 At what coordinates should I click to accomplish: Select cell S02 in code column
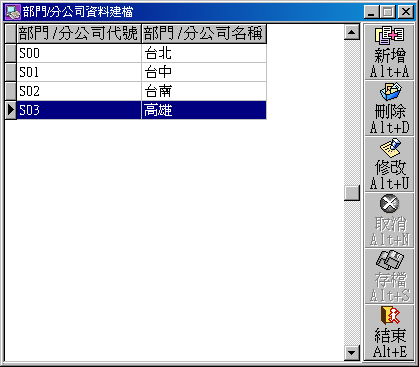[x=79, y=91]
